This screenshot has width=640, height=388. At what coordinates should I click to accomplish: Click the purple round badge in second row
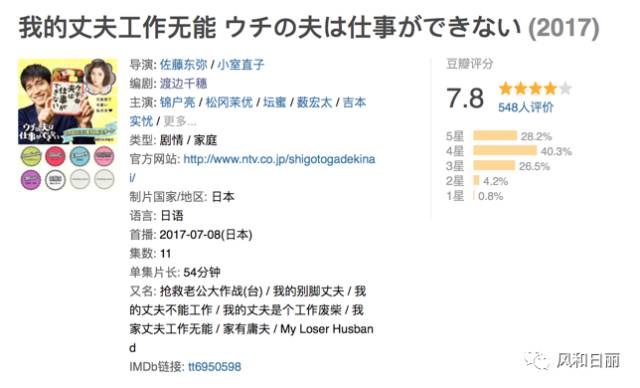(x=31, y=180)
